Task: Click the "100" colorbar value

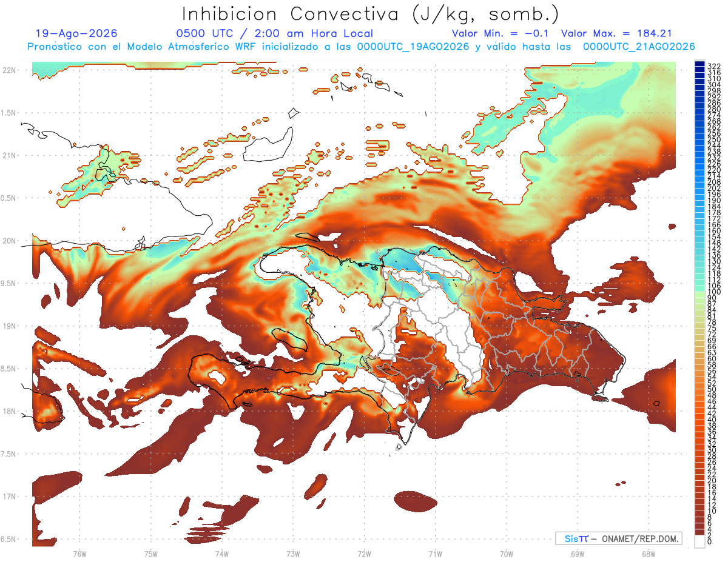Action: (x=714, y=292)
